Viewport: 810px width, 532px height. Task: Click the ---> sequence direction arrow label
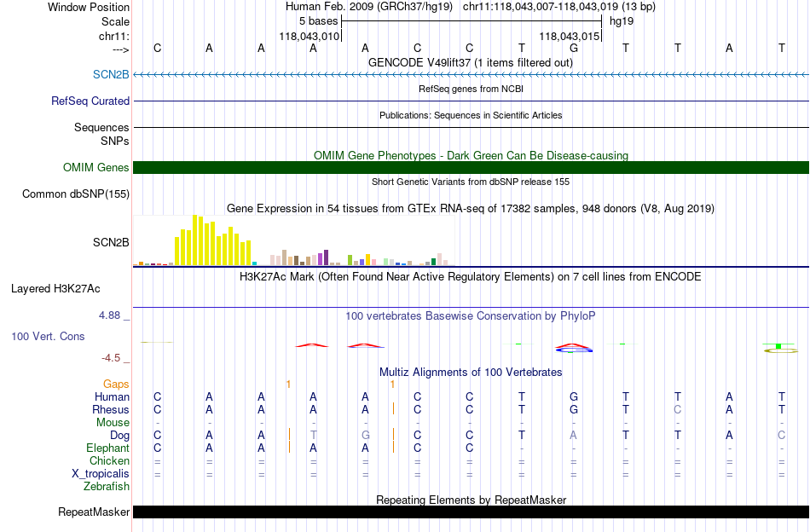click(121, 49)
